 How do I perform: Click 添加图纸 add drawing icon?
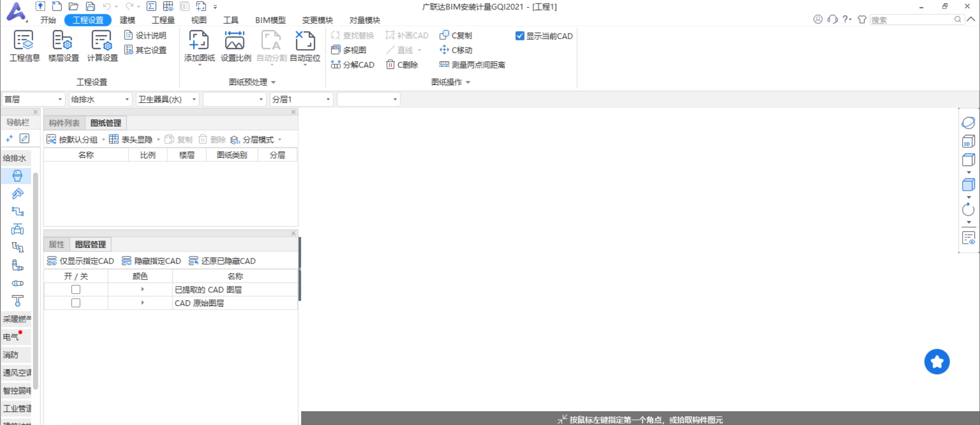[x=199, y=40]
